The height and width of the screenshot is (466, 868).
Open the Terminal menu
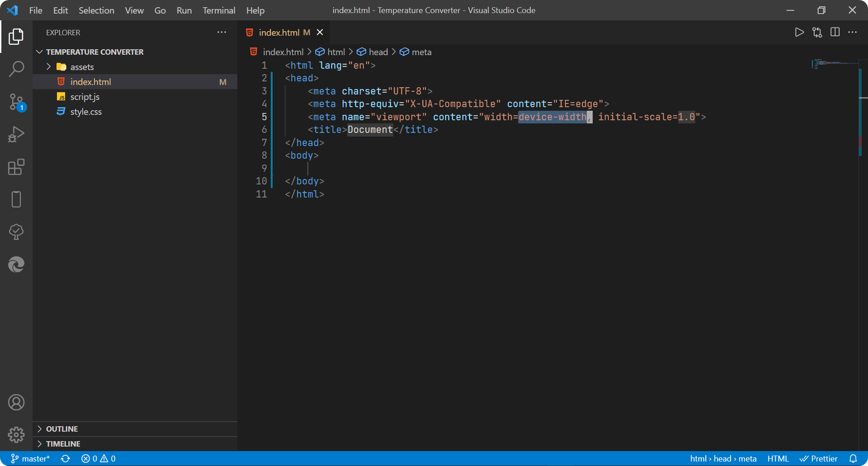(x=219, y=10)
